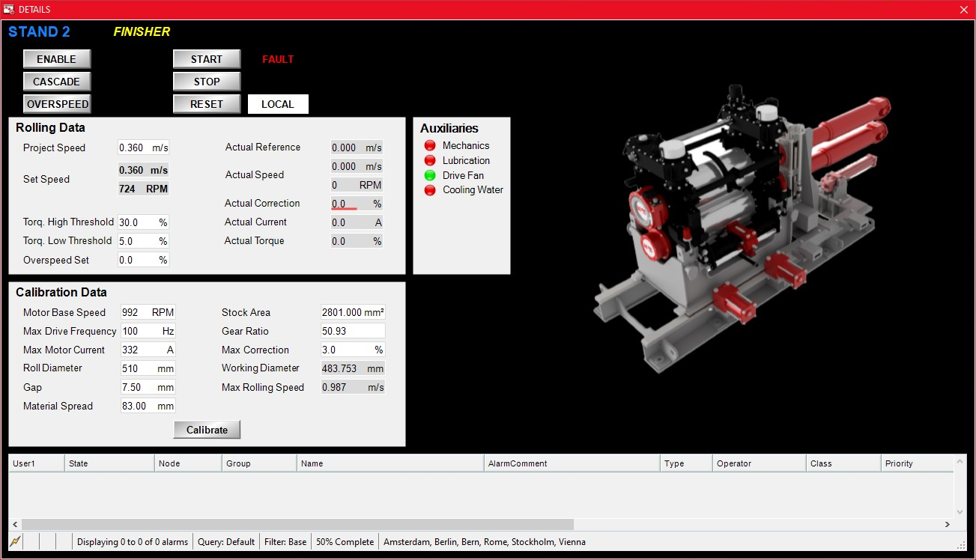
Task: Click 'Query: Default' in status bar
Action: pyautogui.click(x=226, y=541)
